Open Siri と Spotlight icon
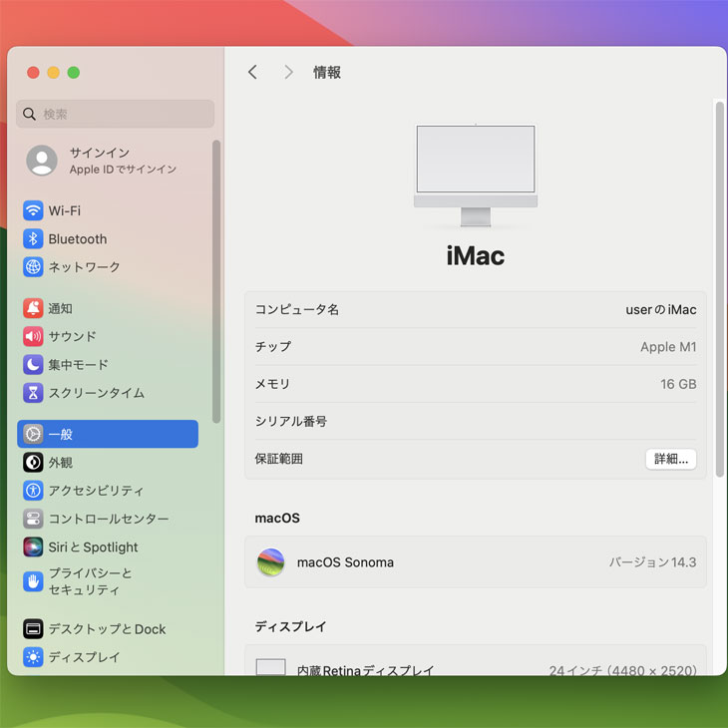 33,546
